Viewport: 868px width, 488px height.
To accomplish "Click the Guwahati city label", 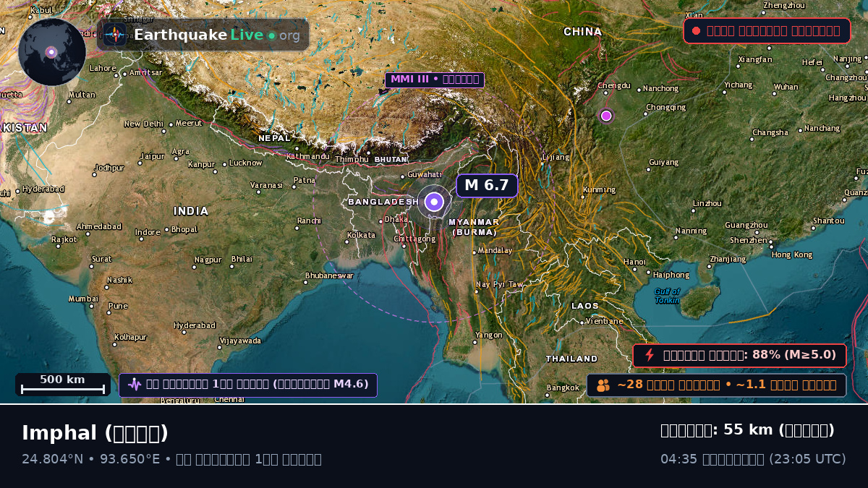I will point(425,174).
